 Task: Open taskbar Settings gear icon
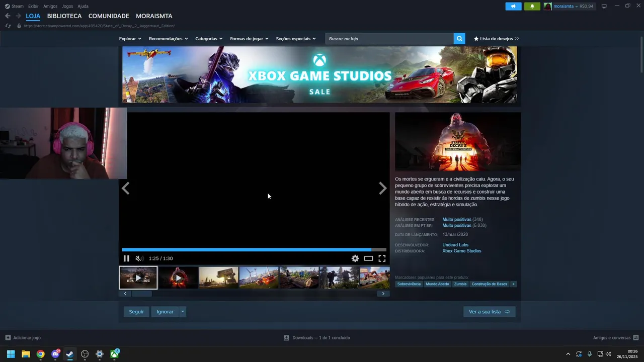click(x=100, y=354)
